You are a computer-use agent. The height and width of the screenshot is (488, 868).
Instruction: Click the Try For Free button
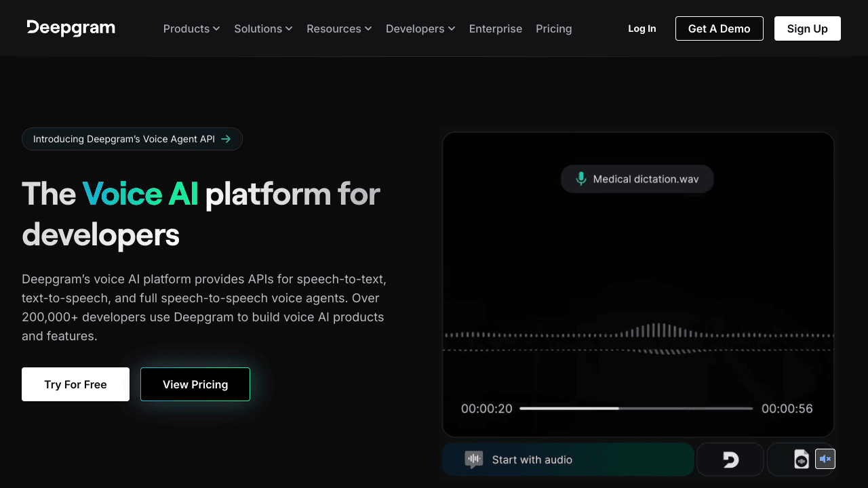(75, 384)
